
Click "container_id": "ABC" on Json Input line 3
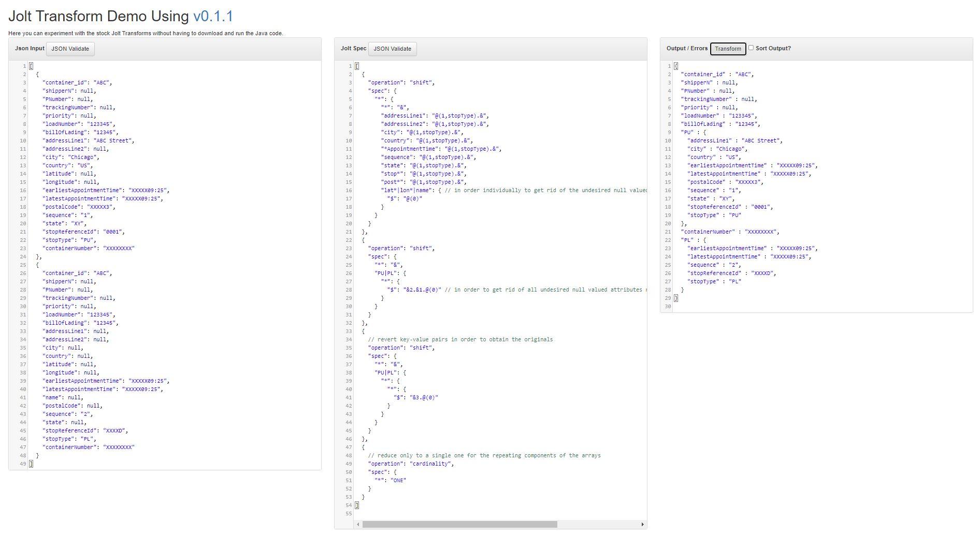(x=77, y=82)
